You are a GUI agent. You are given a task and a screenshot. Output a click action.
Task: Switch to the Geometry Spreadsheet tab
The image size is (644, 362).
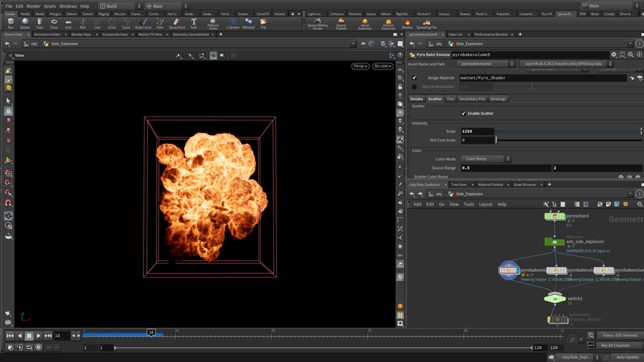click(x=190, y=34)
